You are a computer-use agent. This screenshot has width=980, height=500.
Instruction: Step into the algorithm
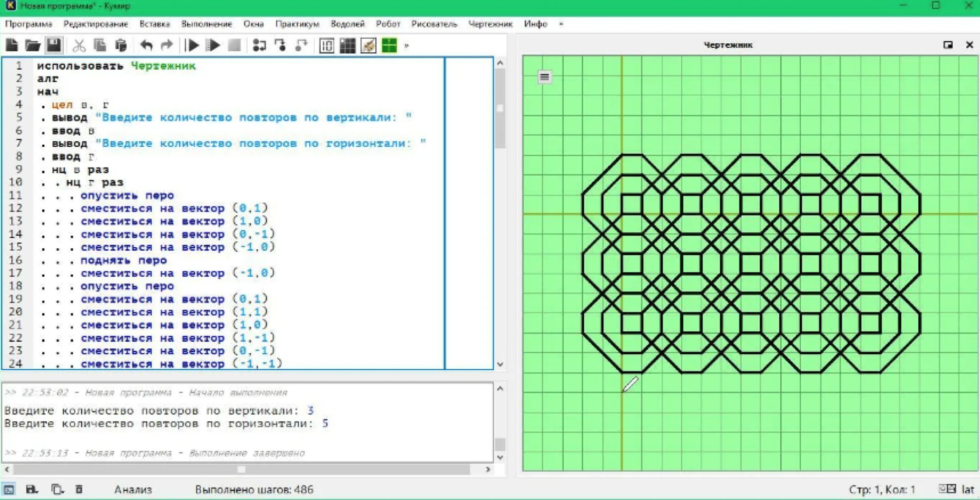280,46
